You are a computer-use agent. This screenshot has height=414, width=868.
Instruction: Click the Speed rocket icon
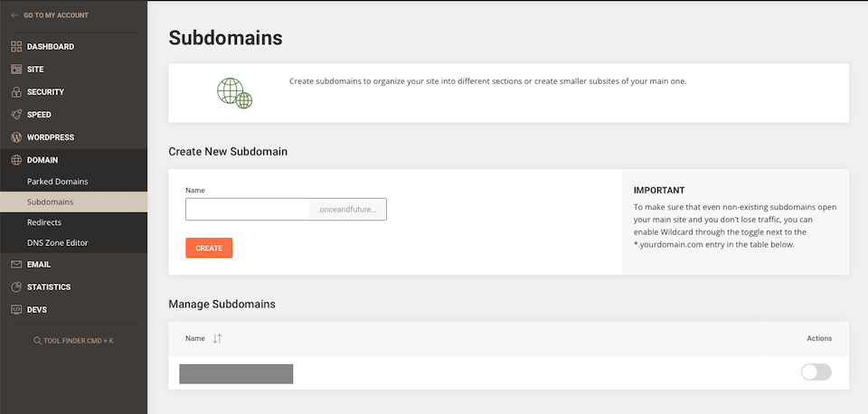click(16, 115)
